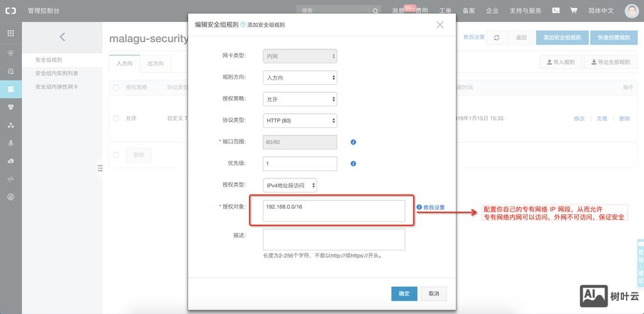
Task: Click the help question icon beside dialog title
Action: [x=243, y=24]
